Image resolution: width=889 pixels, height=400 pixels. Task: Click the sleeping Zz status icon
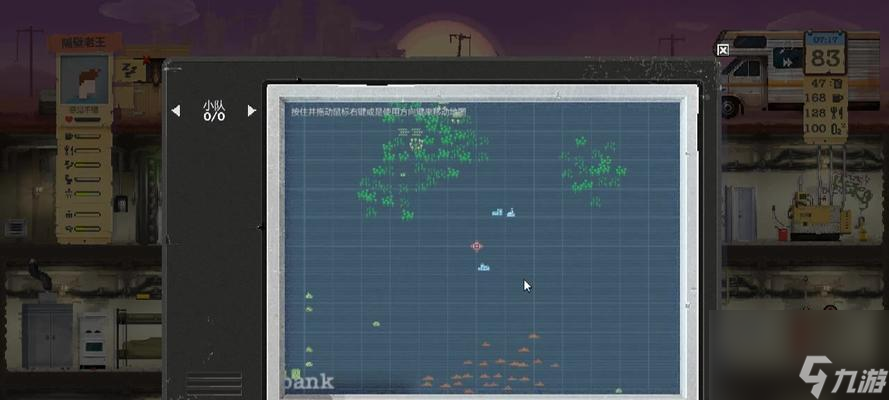point(129,71)
